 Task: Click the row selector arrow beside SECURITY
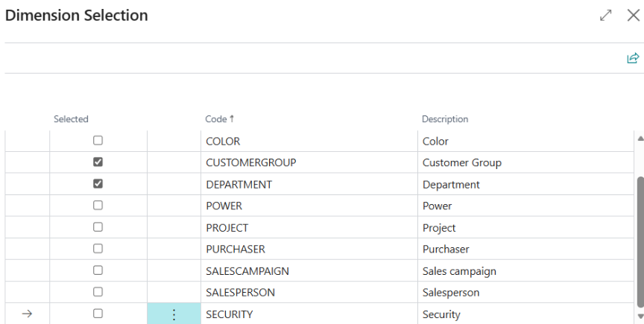coord(28,314)
